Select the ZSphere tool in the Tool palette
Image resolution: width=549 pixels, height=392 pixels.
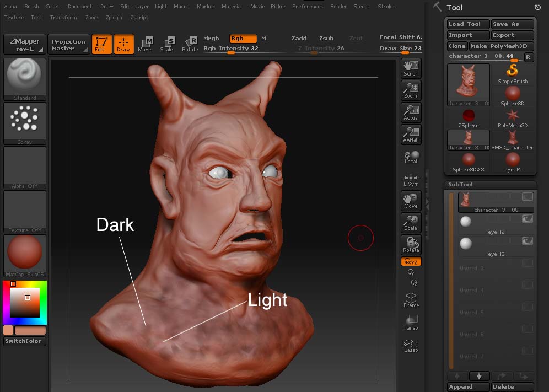[468, 116]
